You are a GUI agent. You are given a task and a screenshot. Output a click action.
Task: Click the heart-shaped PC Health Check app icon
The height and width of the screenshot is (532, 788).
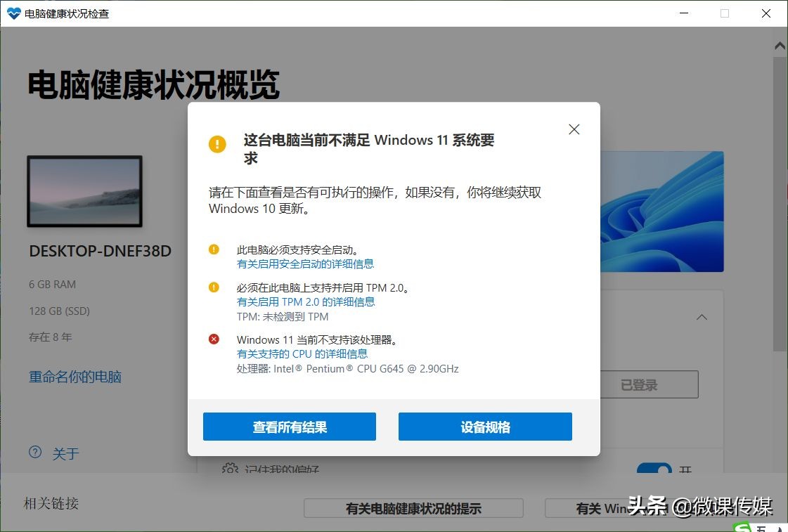tap(13, 13)
